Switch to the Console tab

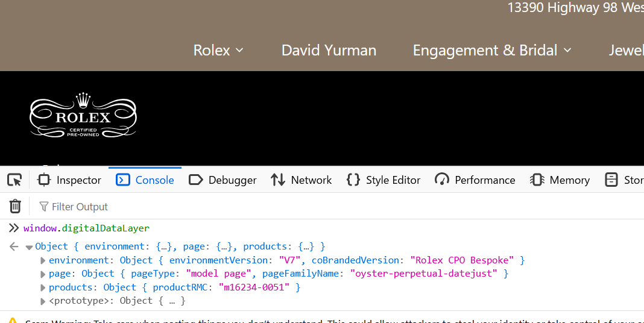point(145,180)
